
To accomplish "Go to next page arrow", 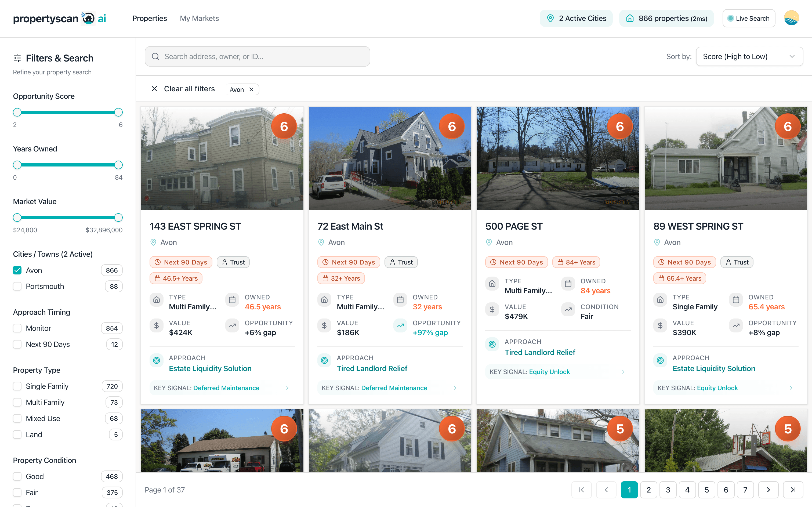I will click(768, 490).
